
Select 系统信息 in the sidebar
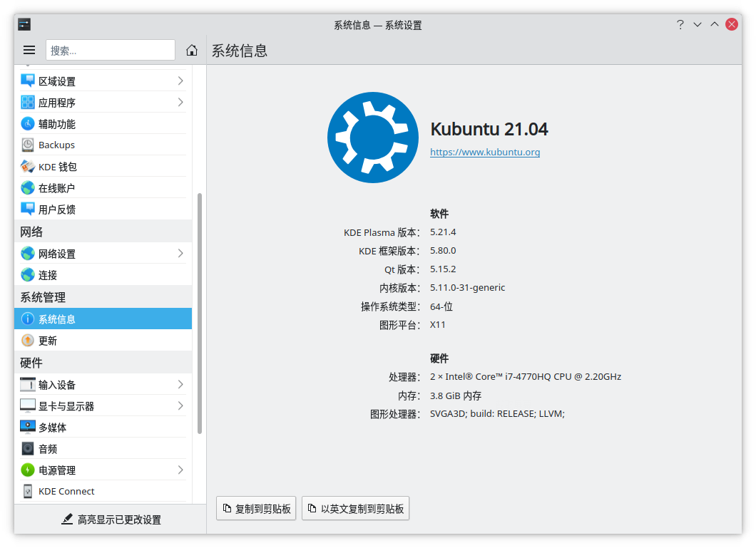tap(103, 319)
